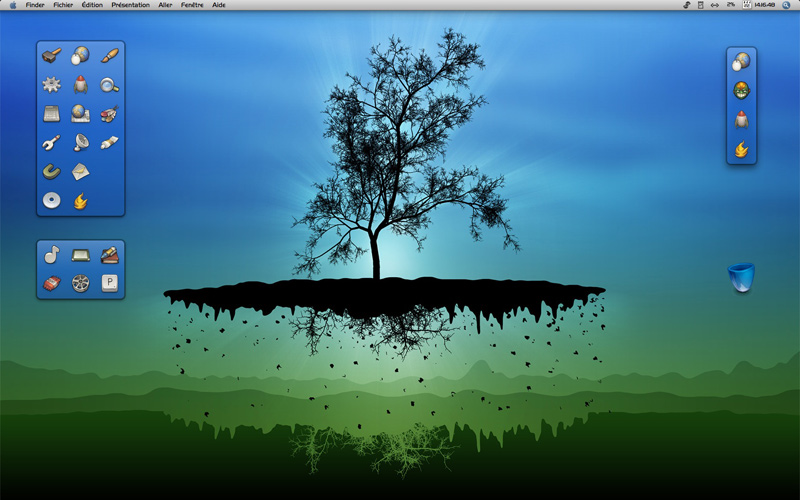
Task: Open the music note icon
Action: point(52,254)
